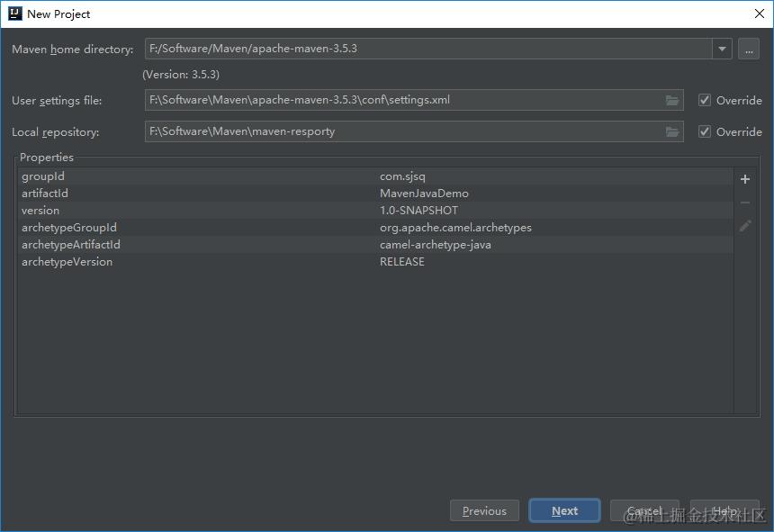Image resolution: width=774 pixels, height=532 pixels.
Task: Select the archetypeGroupId property row
Action: tap(375, 228)
